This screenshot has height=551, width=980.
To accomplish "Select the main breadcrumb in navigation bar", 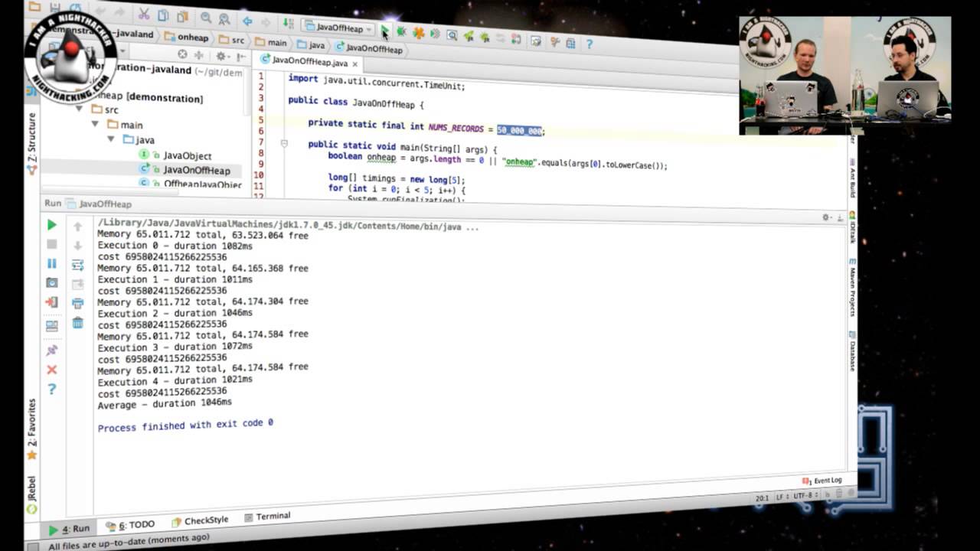I will pos(271,43).
